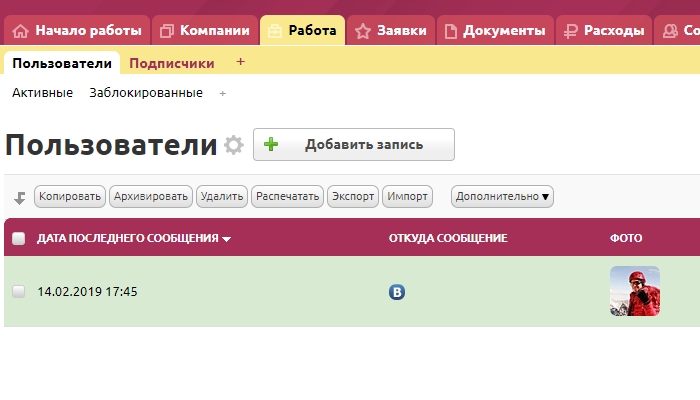Open the Документы tab
This screenshot has height=400, width=700.
[495, 30]
